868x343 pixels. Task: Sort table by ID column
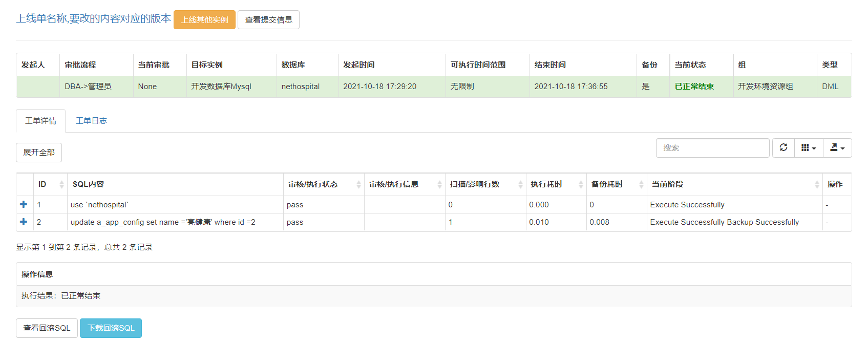[x=50, y=184]
